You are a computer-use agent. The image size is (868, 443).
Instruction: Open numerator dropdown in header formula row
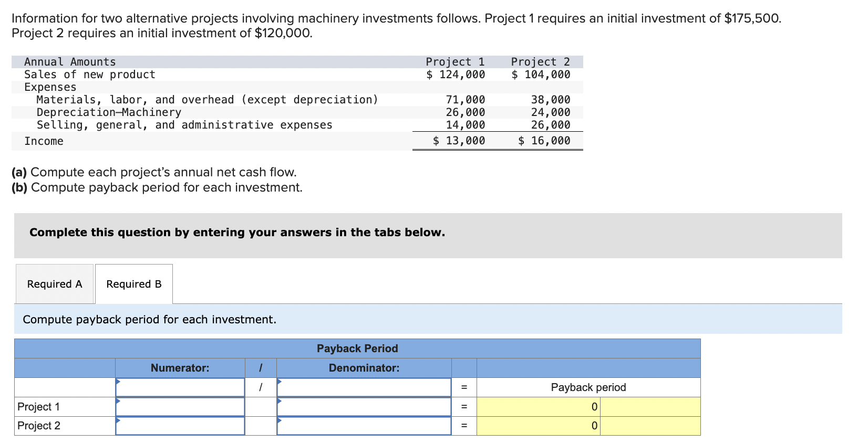(180, 387)
